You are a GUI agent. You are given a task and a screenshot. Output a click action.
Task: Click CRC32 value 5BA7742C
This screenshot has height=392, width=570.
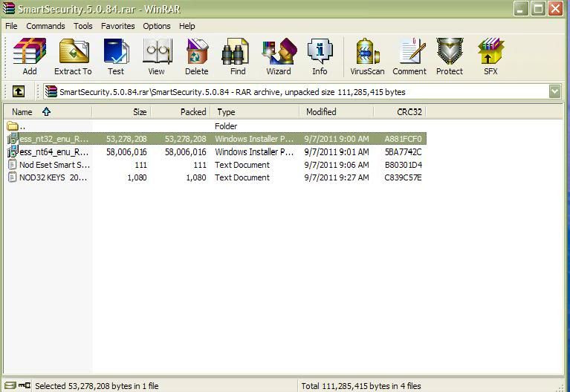(403, 152)
